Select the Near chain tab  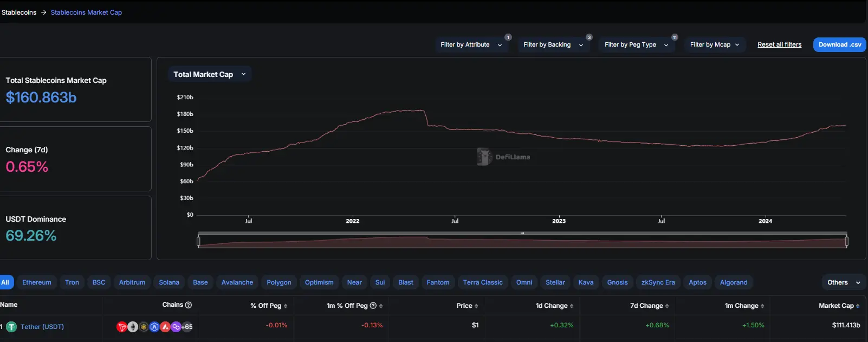[x=354, y=282]
